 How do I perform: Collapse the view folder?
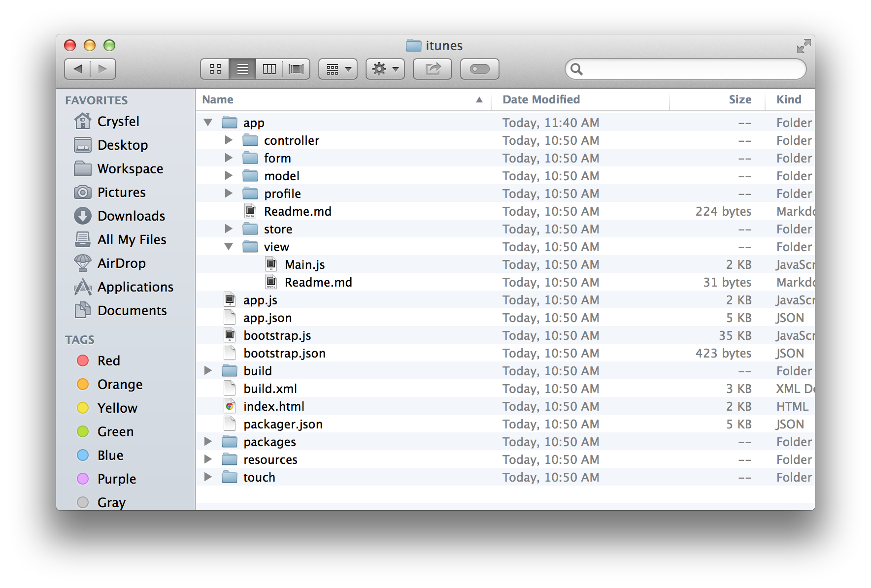pos(229,246)
